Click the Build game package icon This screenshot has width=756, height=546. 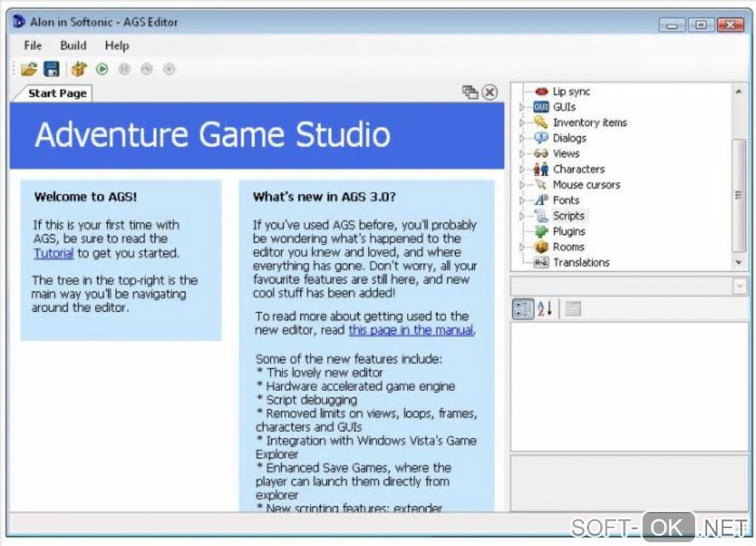click(x=79, y=70)
